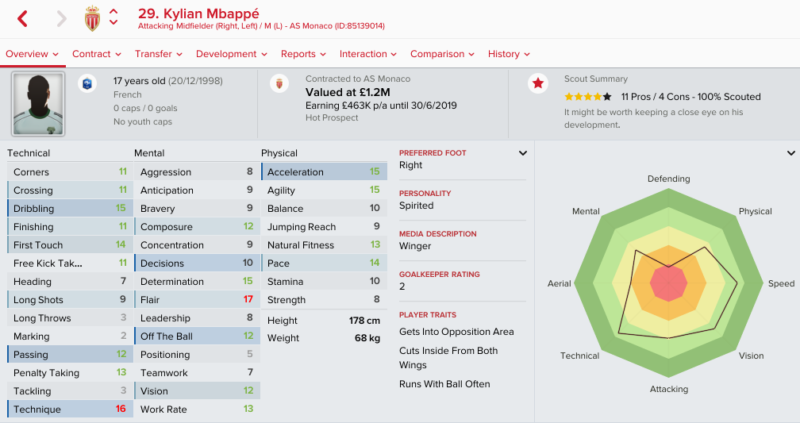The height and width of the screenshot is (423, 800).
Task: Click the Flair attribute row
Action: click(195, 298)
